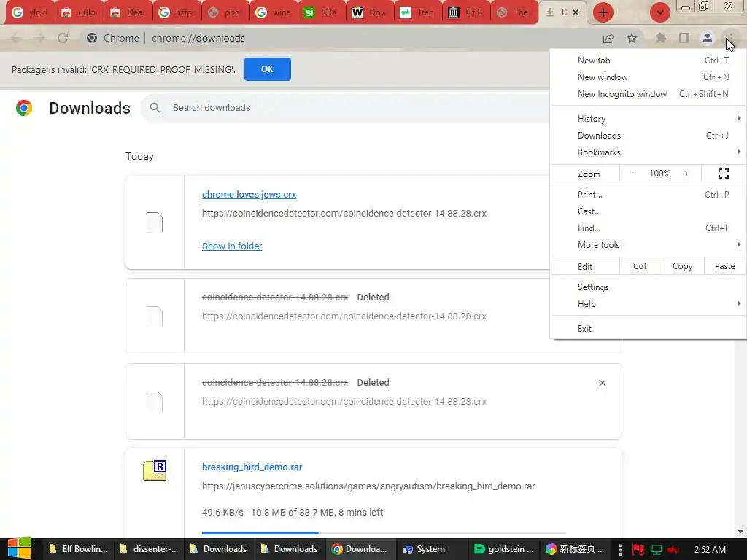Select Downloads in the Chrome menu
Viewport: 747px width, 560px height.
(x=648, y=135)
